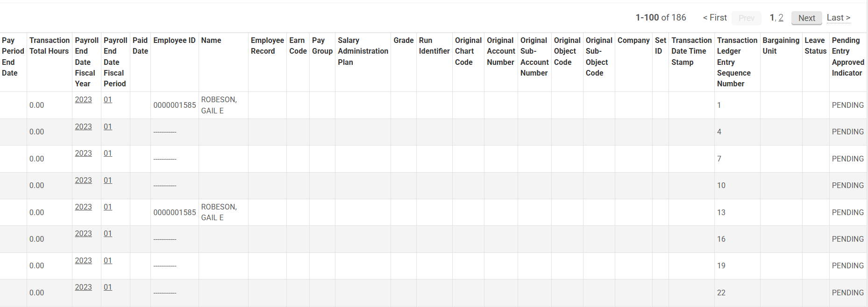Select Employee ID 0000001585 in sequence 1 row

174,105
